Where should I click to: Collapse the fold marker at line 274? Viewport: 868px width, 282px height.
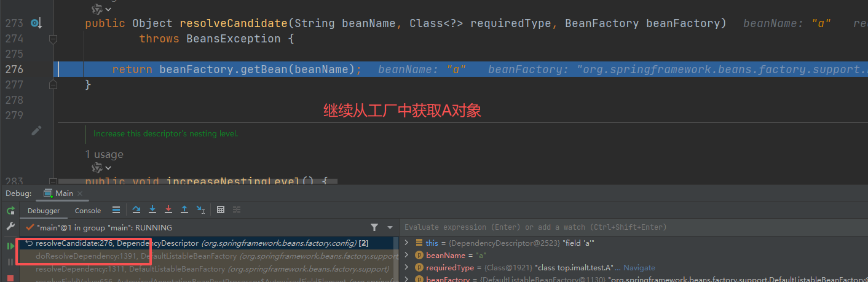53,39
